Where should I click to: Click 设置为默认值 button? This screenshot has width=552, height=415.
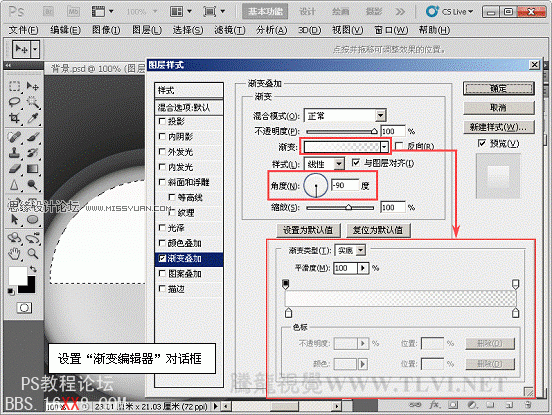click(308, 230)
